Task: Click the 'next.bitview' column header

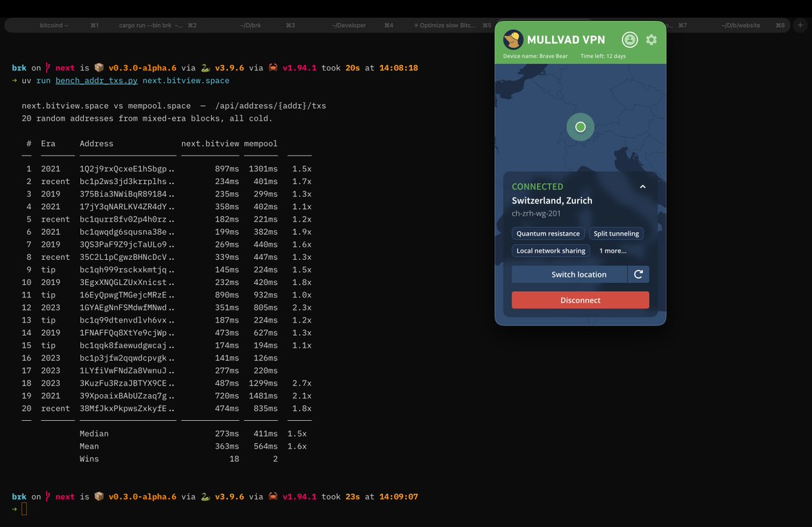Action: coord(210,143)
